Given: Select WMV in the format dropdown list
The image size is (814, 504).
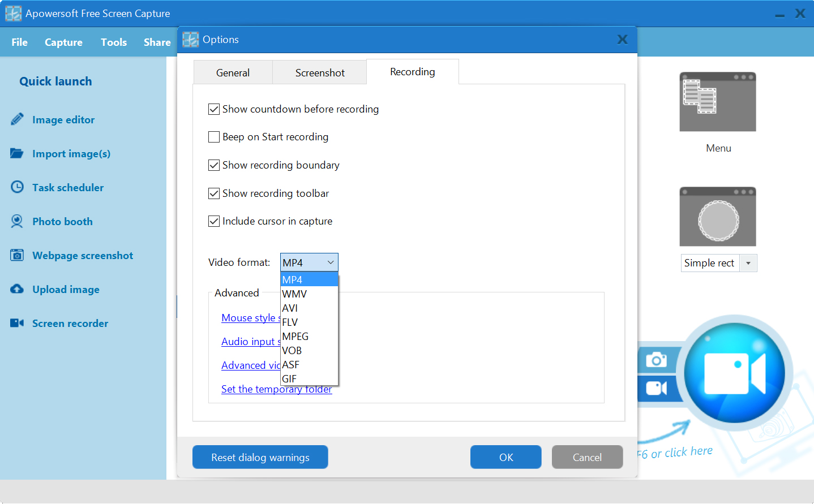Looking at the screenshot, I should pyautogui.click(x=294, y=294).
